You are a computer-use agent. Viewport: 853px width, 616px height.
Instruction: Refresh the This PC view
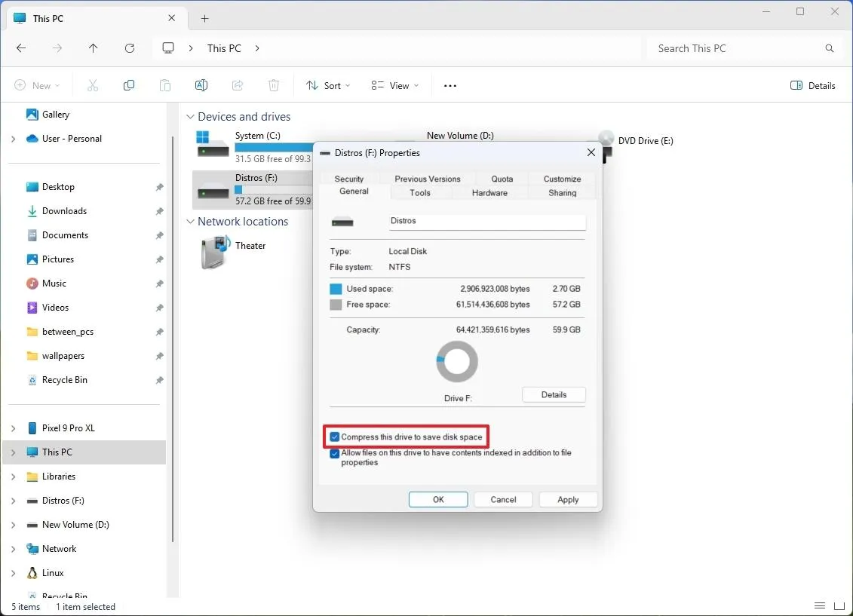130,48
